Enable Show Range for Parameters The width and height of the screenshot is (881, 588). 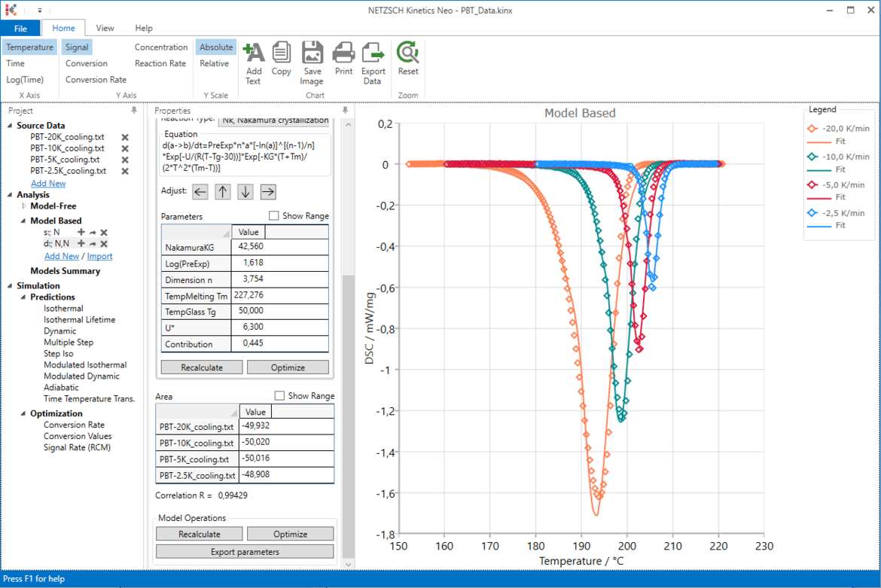(273, 215)
